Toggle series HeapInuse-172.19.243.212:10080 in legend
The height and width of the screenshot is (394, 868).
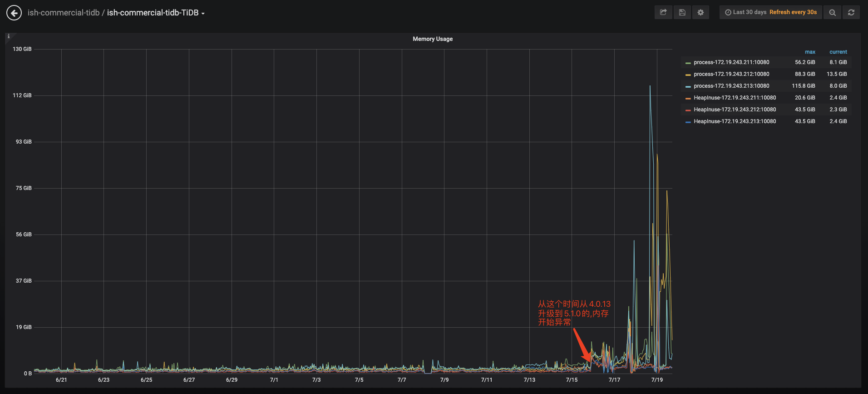coord(735,110)
